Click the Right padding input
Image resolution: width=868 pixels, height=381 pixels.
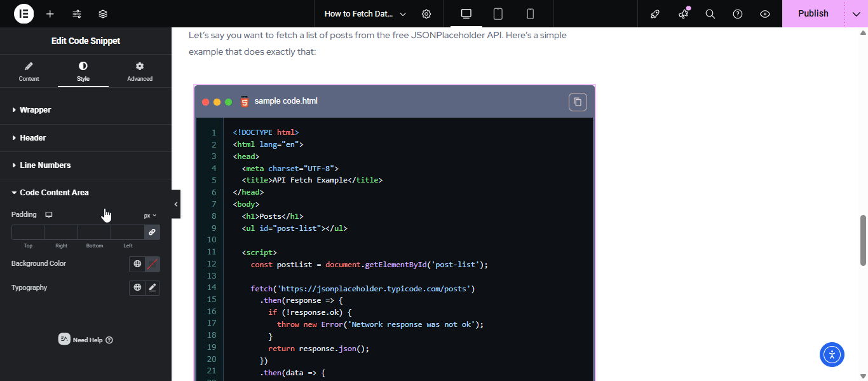click(x=61, y=232)
